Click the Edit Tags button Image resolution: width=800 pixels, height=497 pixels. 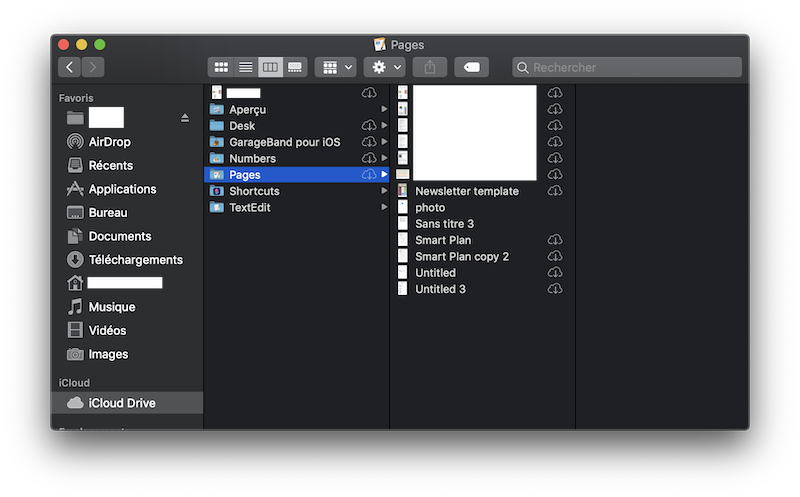coord(471,67)
